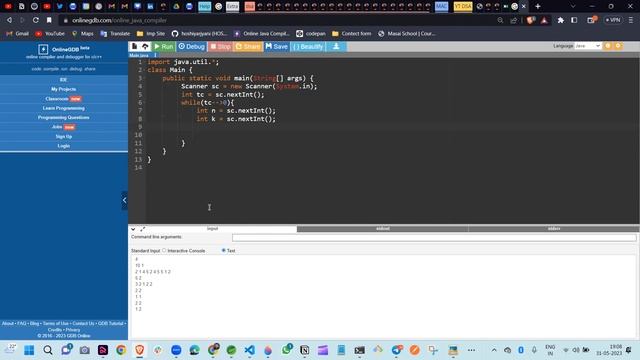The height and width of the screenshot is (360, 640).
Task: Collapse the left sidebar with arrow handle
Action: tap(124, 200)
